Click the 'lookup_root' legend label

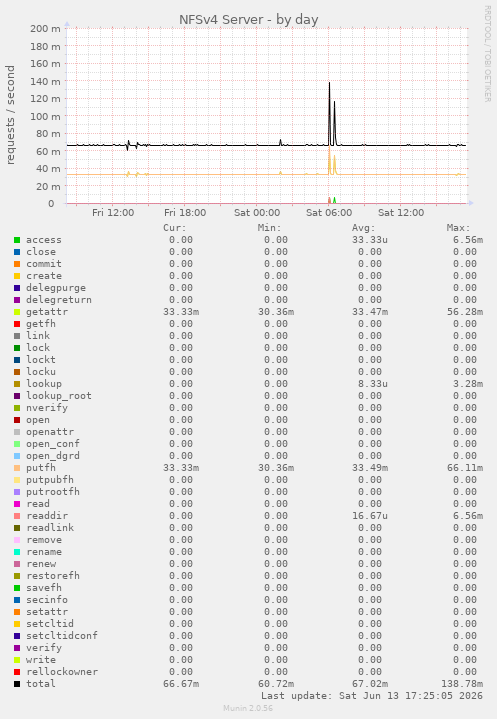59,396
